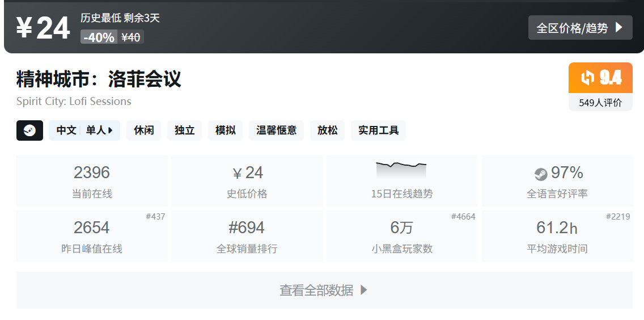Open the 549人评价 reviews count
Image resolution: width=644 pixels, height=320 pixels.
click(x=600, y=103)
